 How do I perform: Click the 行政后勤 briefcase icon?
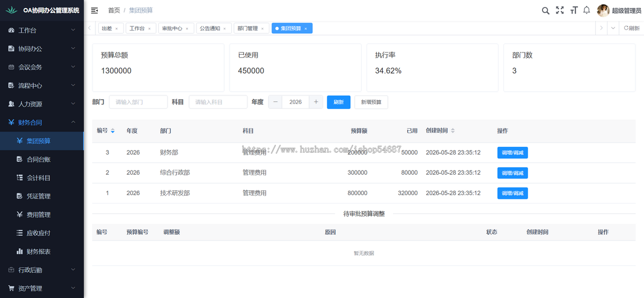coord(11,270)
